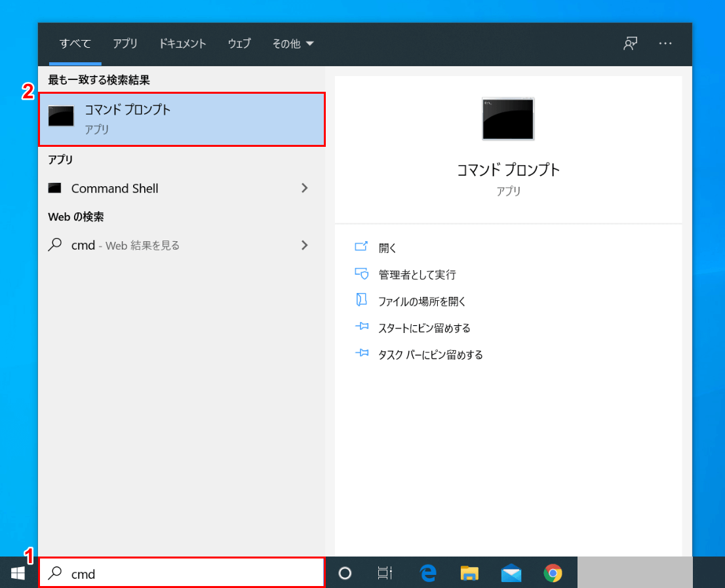Viewport: 725px width, 588px height.
Task: Click the magnifier icon beside cmd web result
Action: click(54, 245)
